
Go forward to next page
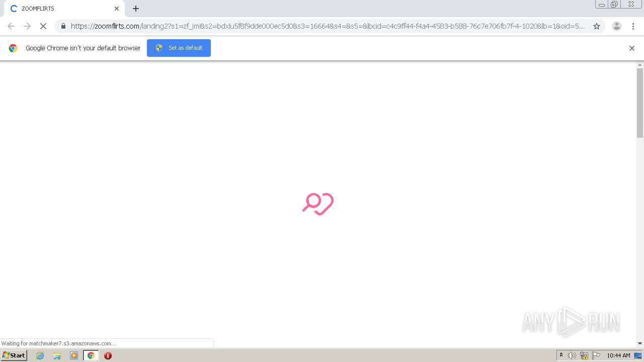(27, 26)
